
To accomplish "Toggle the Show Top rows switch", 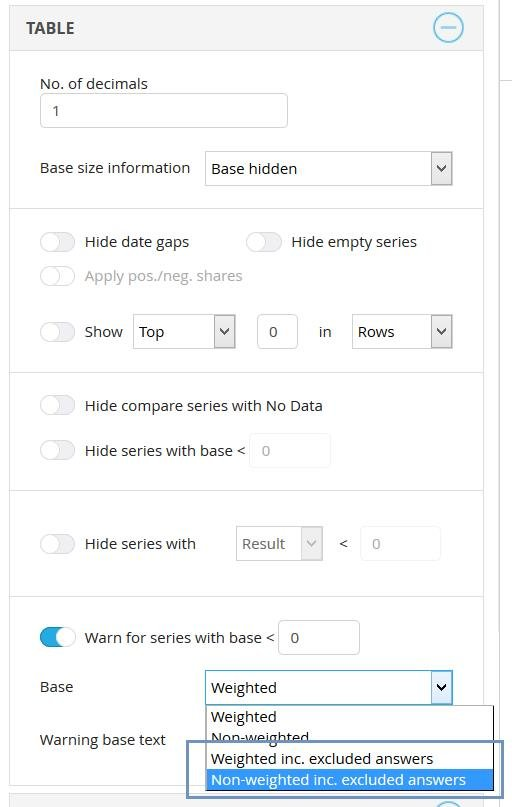I will click(58, 332).
